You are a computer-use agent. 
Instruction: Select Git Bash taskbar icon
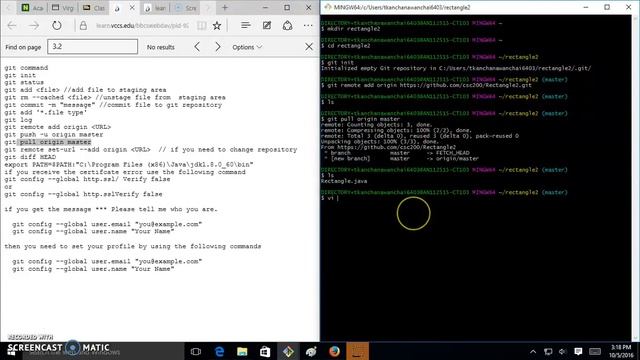pos(288,351)
